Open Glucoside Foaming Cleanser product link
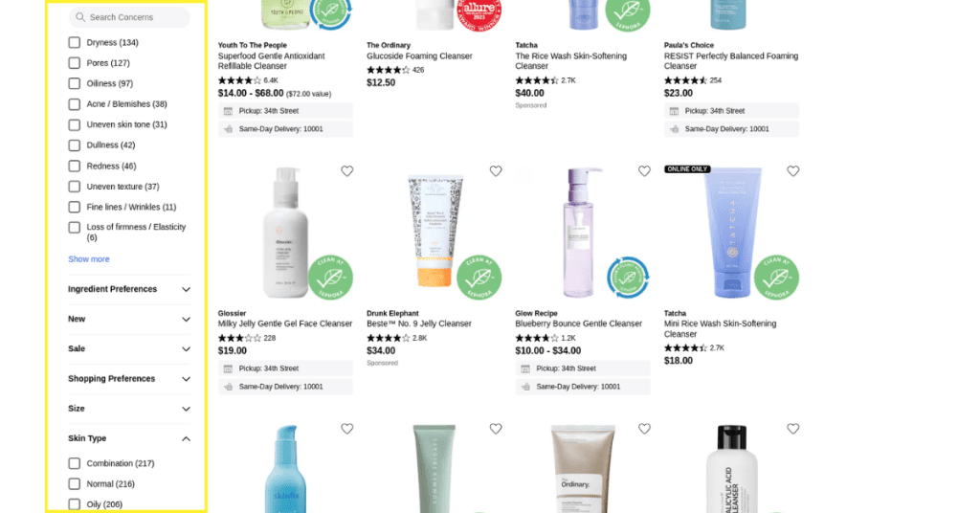The height and width of the screenshot is (513, 980). [x=419, y=56]
